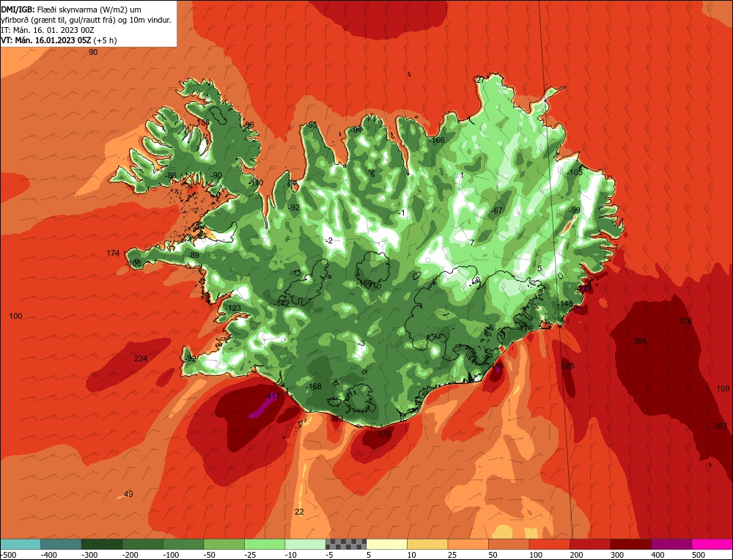Click the map value "-94" on the north coast
Viewport: 733px width, 560px height.
(x=356, y=130)
